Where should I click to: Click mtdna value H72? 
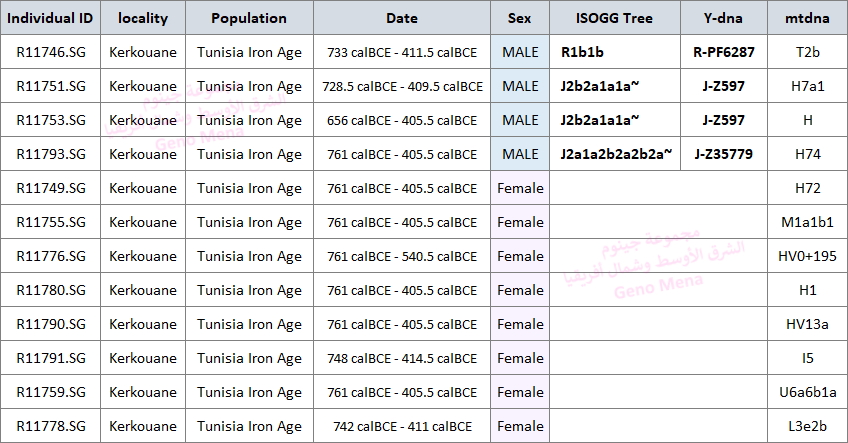[x=807, y=188]
